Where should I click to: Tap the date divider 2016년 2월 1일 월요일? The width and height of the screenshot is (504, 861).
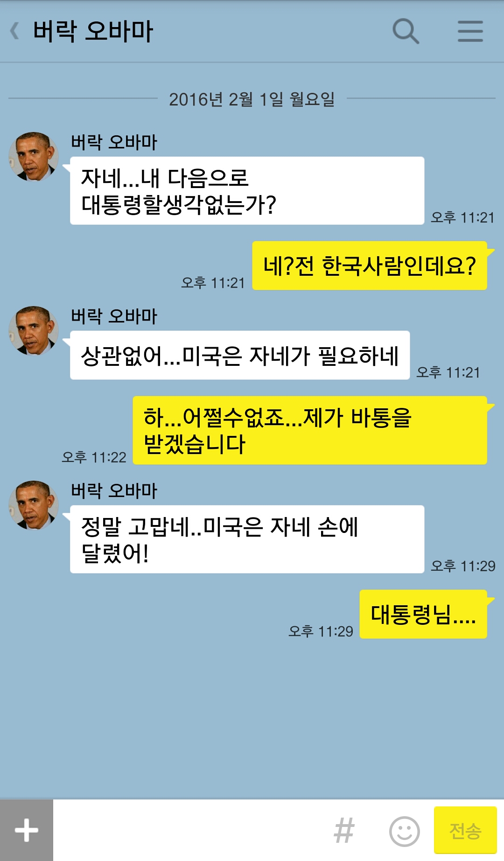252,99
